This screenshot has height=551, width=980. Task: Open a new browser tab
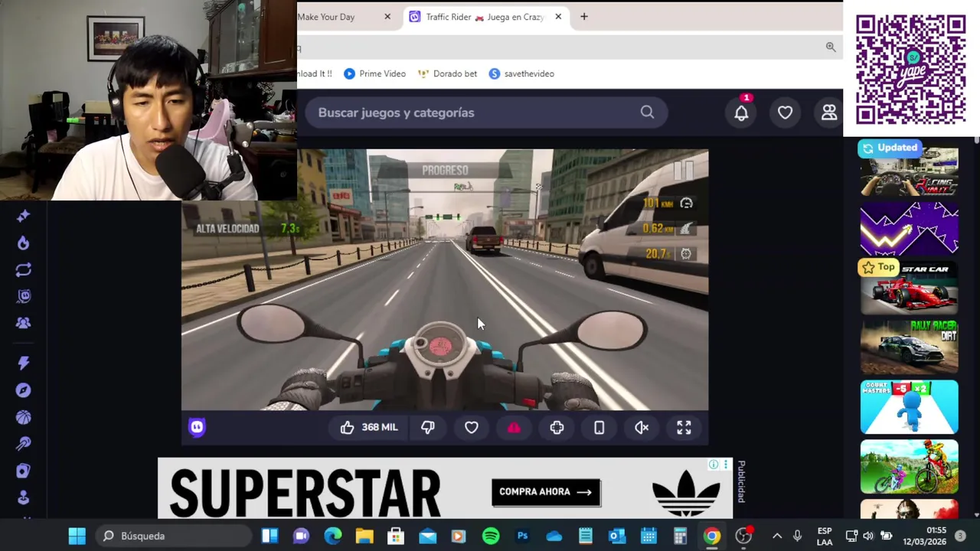584,17
